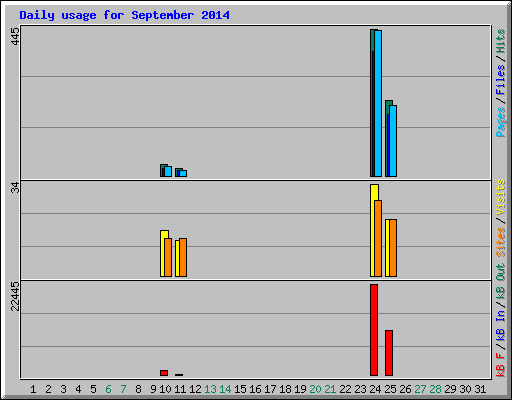The width and height of the screenshot is (512, 400).
Task: Select the yellow Visits bar for day 10
Action: point(163,253)
